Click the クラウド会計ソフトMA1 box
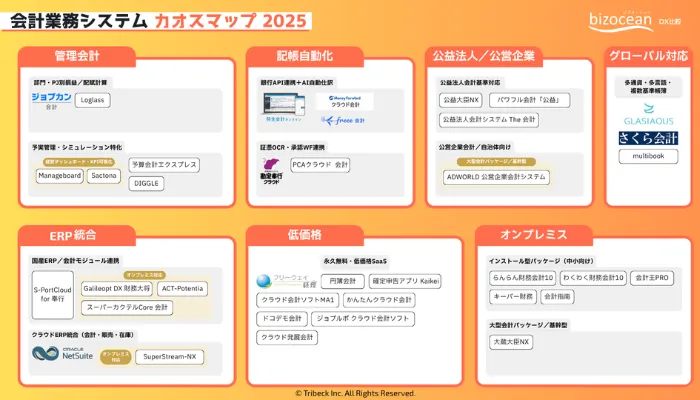700x400 pixels. click(297, 300)
